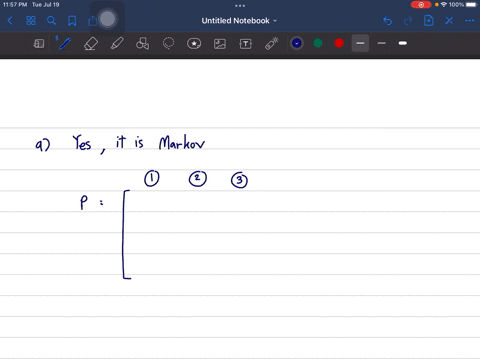Tap the floating AssistiveTouch gray button
Screen dimensions: 480x360
tap(107, 19)
